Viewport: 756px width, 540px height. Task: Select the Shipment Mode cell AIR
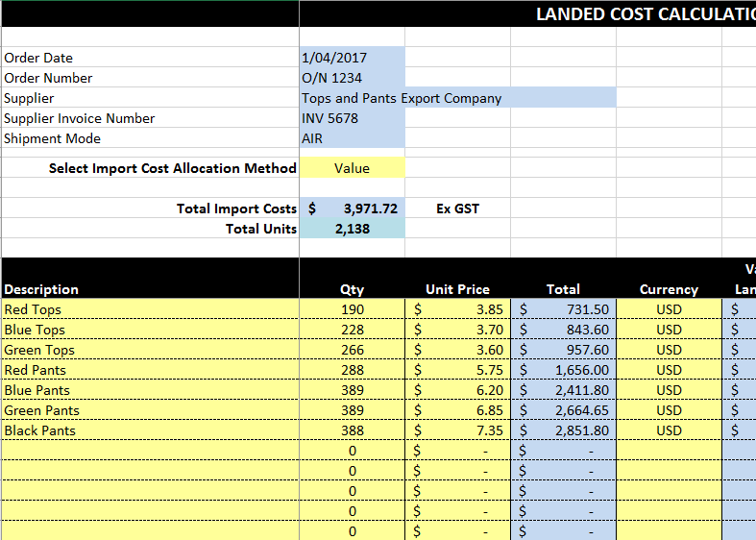[x=352, y=138]
